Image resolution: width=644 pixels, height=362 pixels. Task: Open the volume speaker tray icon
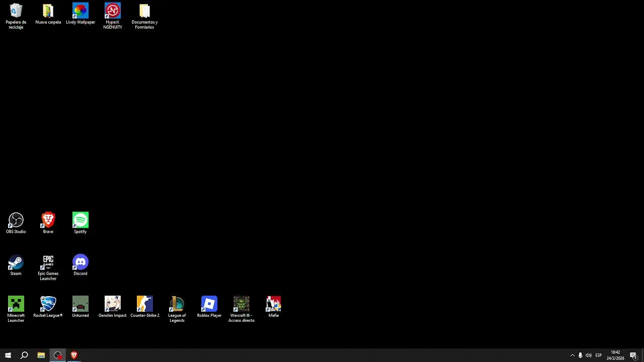(589, 355)
